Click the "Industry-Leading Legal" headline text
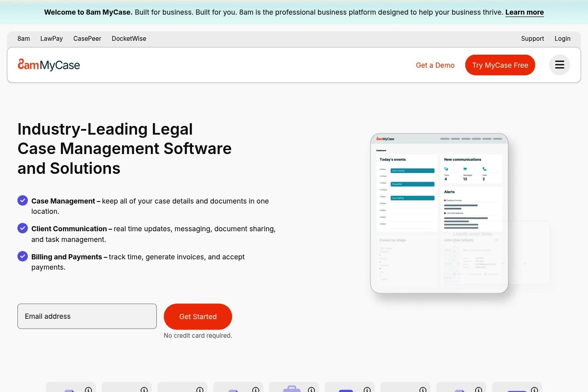 (x=105, y=129)
